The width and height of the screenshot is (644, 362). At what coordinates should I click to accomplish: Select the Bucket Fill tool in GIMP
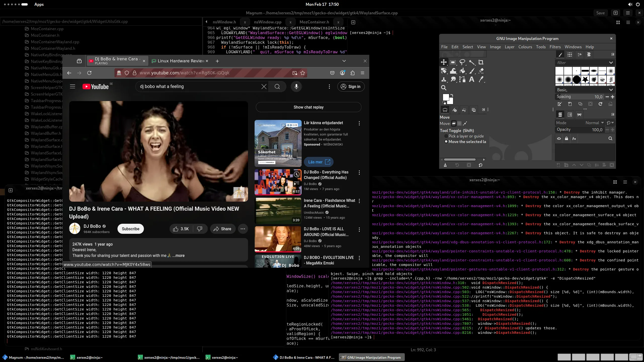coord(462,71)
